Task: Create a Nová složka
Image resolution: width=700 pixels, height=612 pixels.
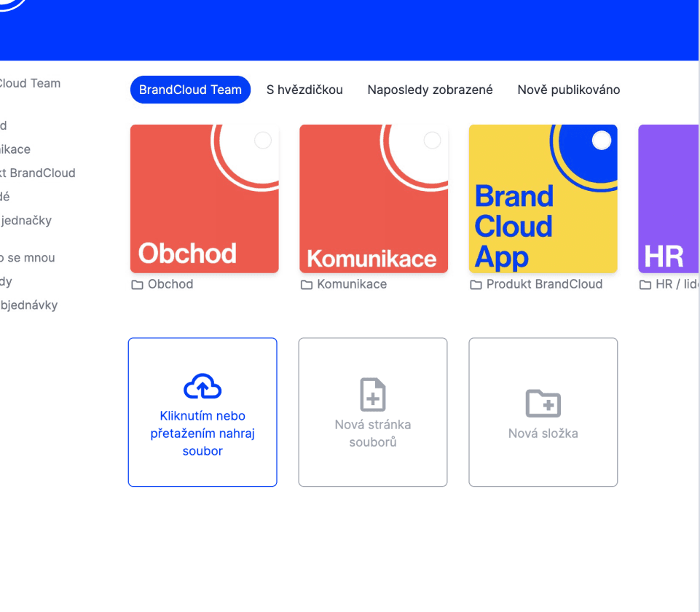Action: click(543, 412)
